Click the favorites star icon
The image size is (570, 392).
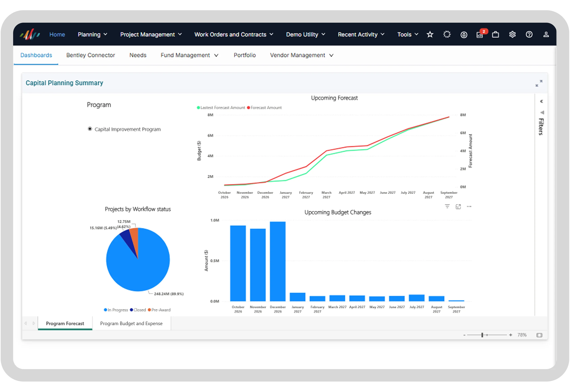pos(430,34)
